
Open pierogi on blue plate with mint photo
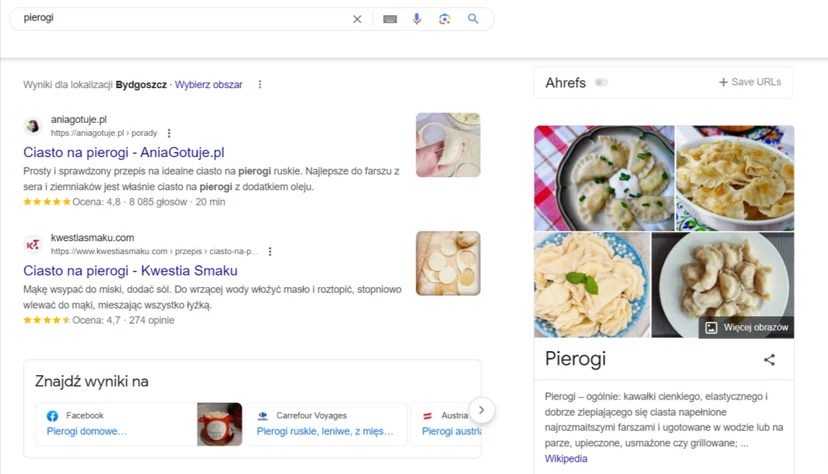point(592,285)
